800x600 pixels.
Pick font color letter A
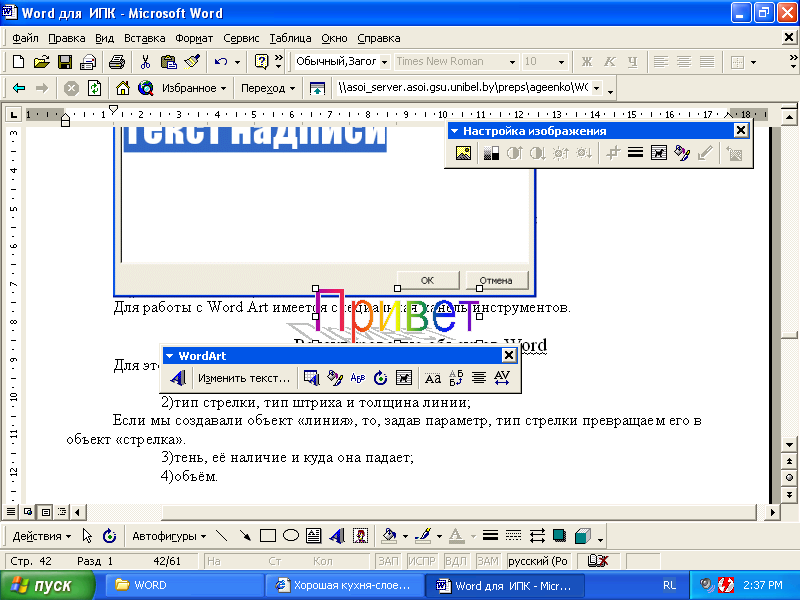(x=456, y=536)
